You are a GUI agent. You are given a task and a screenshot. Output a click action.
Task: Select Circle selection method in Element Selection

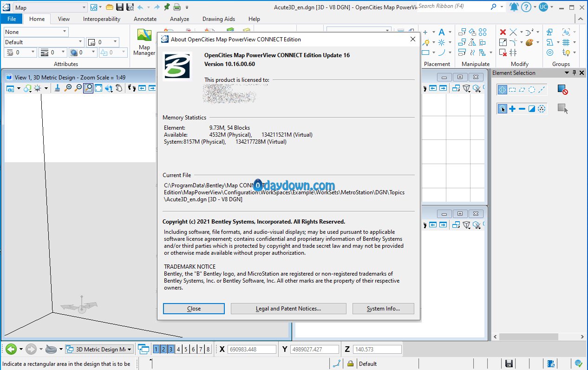click(x=532, y=90)
